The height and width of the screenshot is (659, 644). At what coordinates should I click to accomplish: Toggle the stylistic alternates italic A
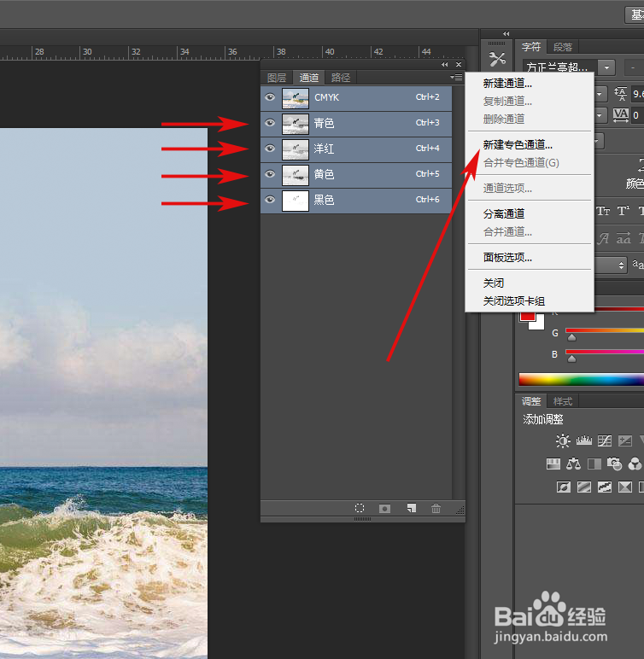[603, 238]
